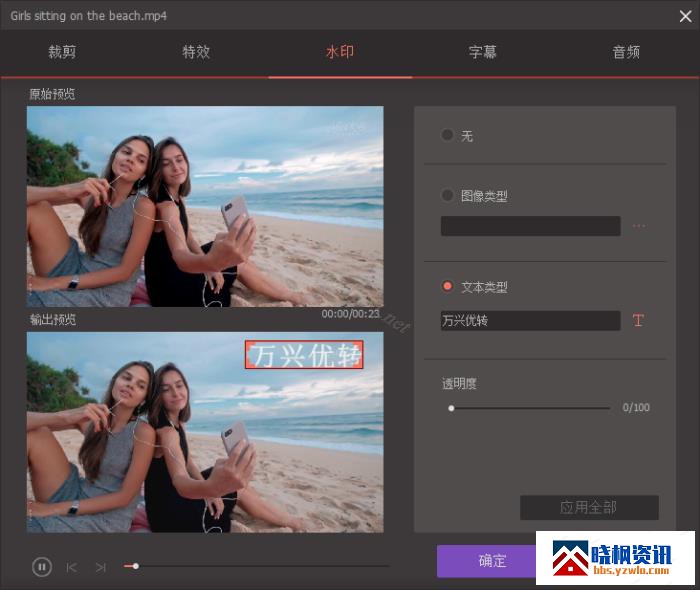Viewport: 700px width, 590px height.
Task: Pause the video preview playback
Action: [x=42, y=567]
